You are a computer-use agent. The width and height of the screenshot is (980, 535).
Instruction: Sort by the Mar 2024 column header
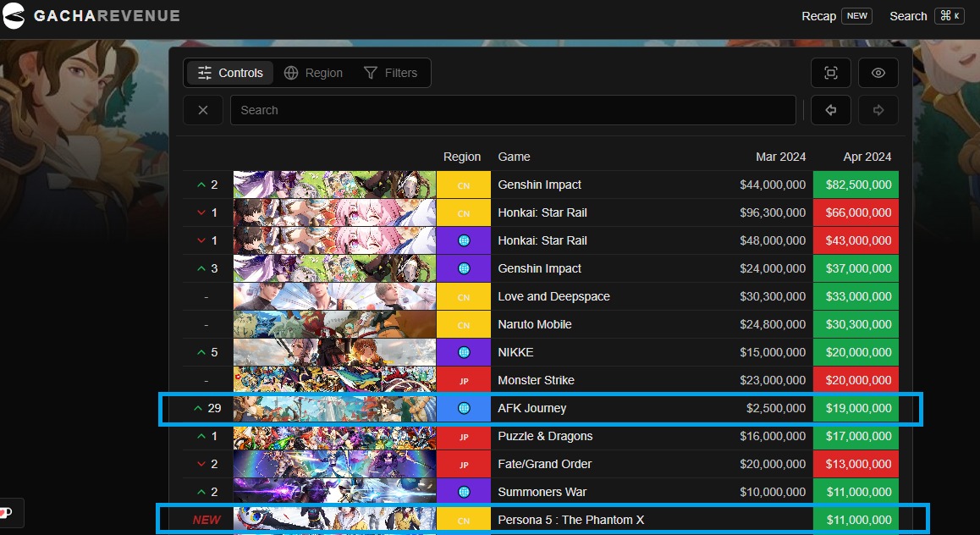pyautogui.click(x=780, y=157)
